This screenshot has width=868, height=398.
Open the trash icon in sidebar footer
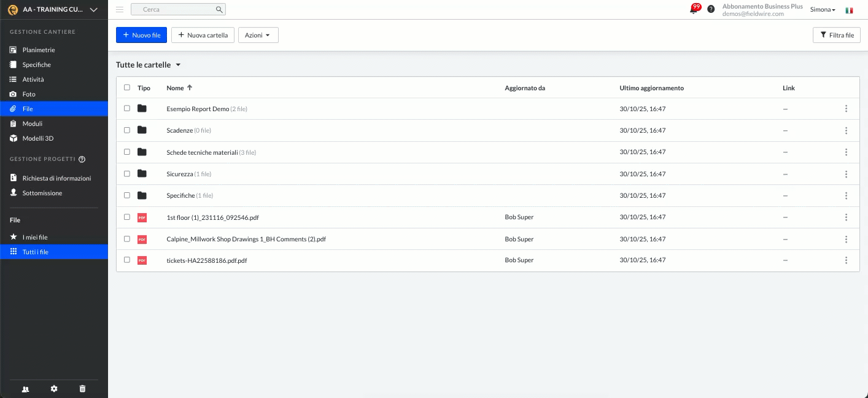pos(83,389)
